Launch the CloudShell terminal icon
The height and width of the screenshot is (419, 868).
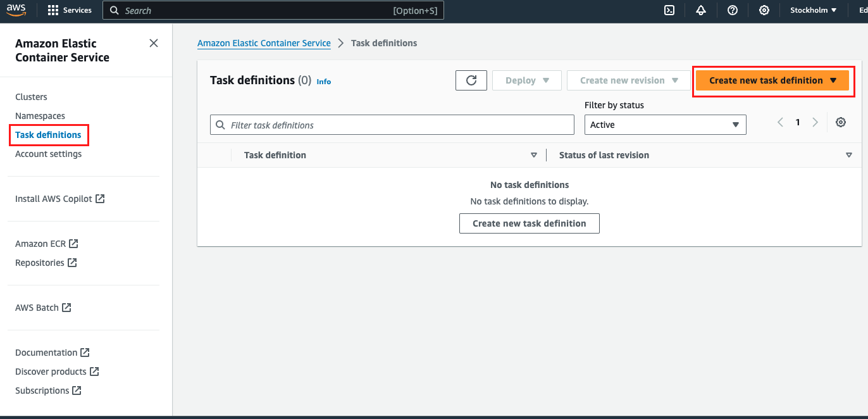pyautogui.click(x=669, y=10)
